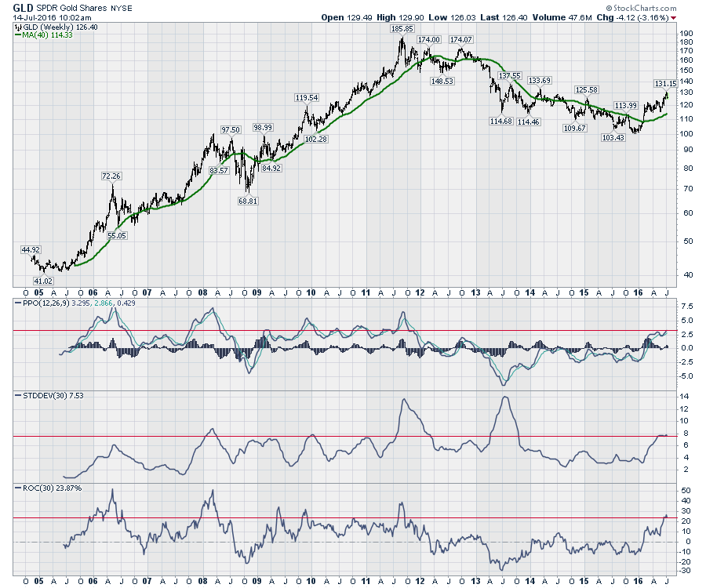Click the 97.50 price label
Image resolution: width=706 pixels, height=588 pixels.
[x=231, y=129]
